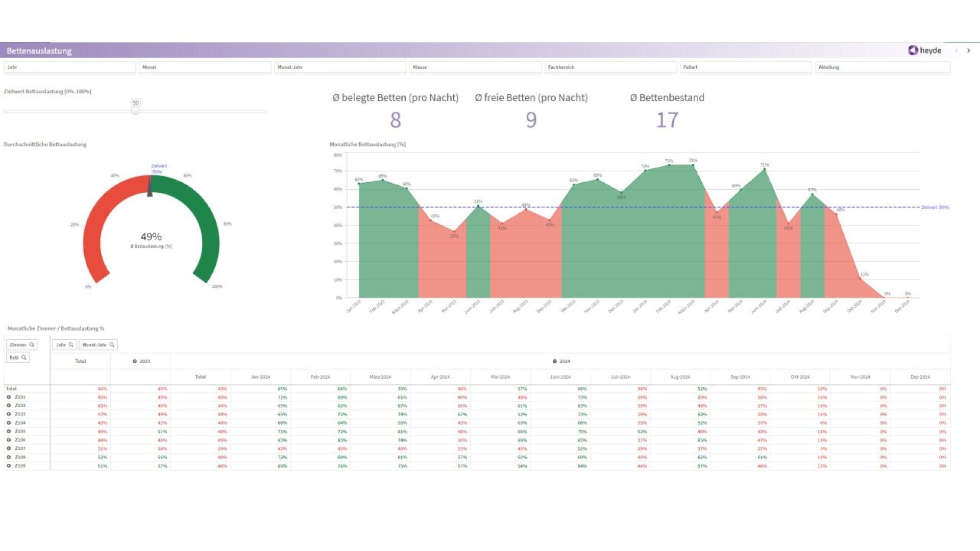Screen dimensions: 980x551
Task: Expand room Z105 row
Action: [x=9, y=432]
